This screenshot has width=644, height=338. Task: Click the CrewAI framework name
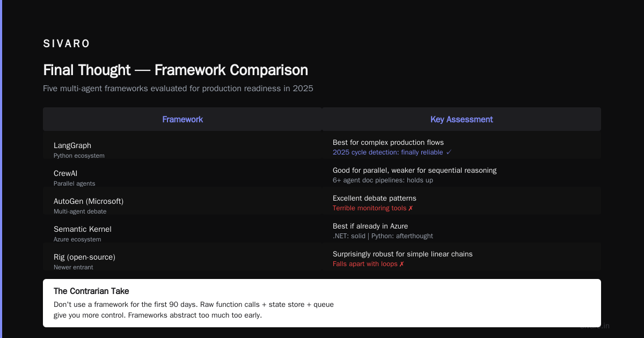[65, 173]
